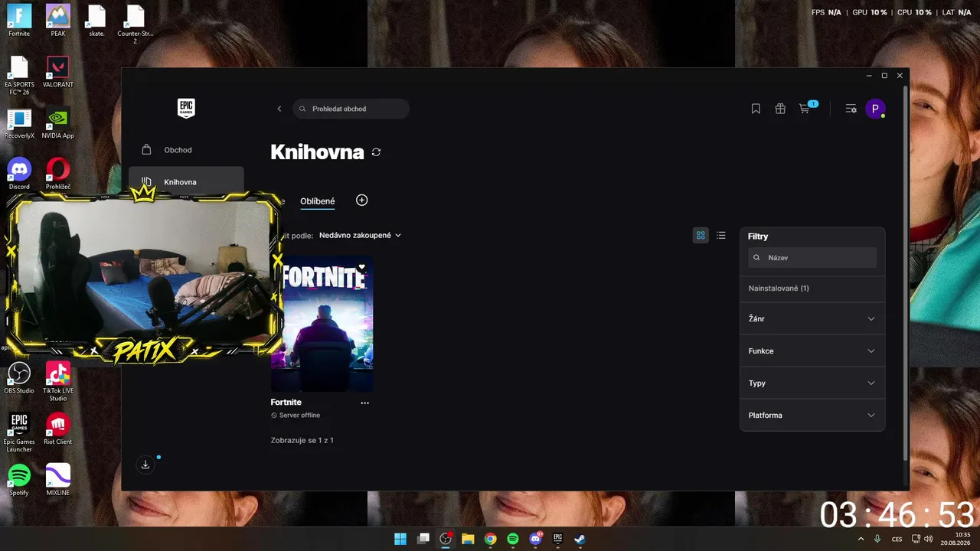Click the Filtry panel heading
The width and height of the screenshot is (980, 551).
(758, 236)
